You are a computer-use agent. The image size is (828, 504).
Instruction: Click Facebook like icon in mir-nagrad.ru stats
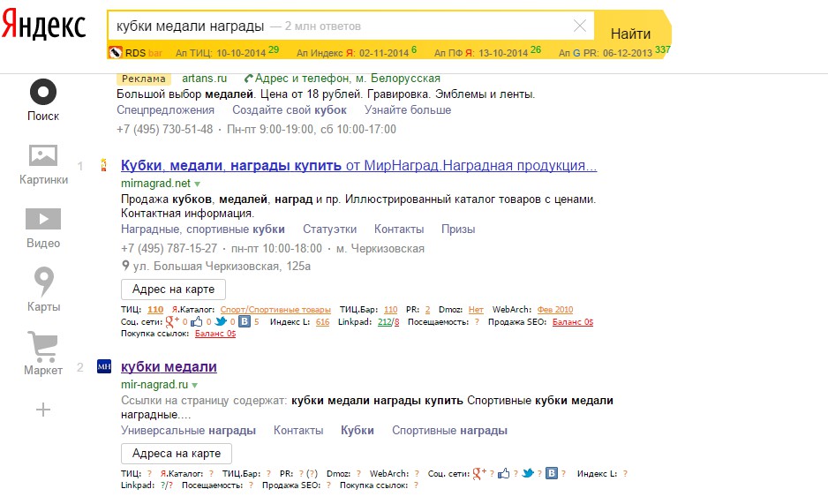click(x=504, y=473)
